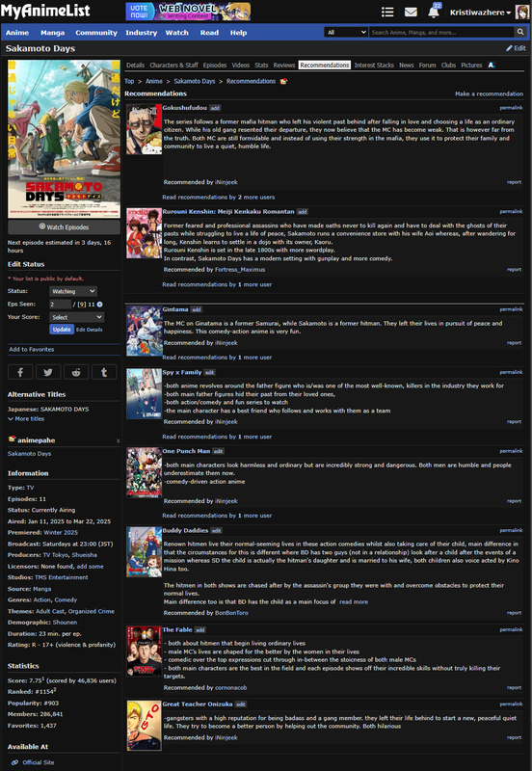Click the A icon after Pictures tab
Screen dimensions: 532x771
pos(492,65)
